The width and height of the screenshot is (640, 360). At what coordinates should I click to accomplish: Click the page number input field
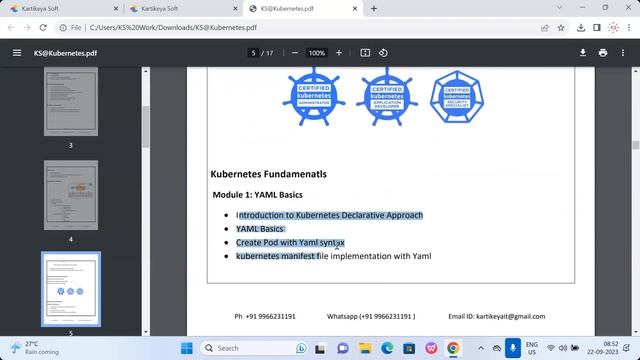click(253, 53)
